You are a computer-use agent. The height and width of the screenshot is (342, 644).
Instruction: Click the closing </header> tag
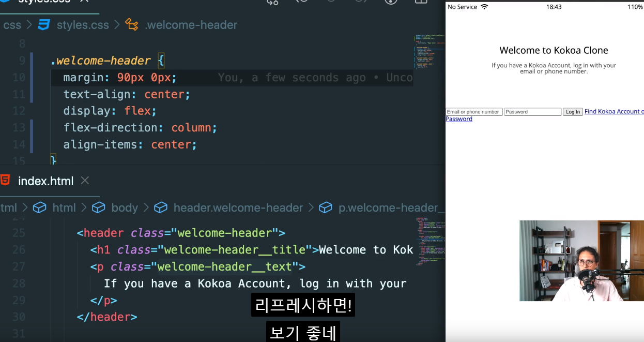pyautogui.click(x=107, y=317)
